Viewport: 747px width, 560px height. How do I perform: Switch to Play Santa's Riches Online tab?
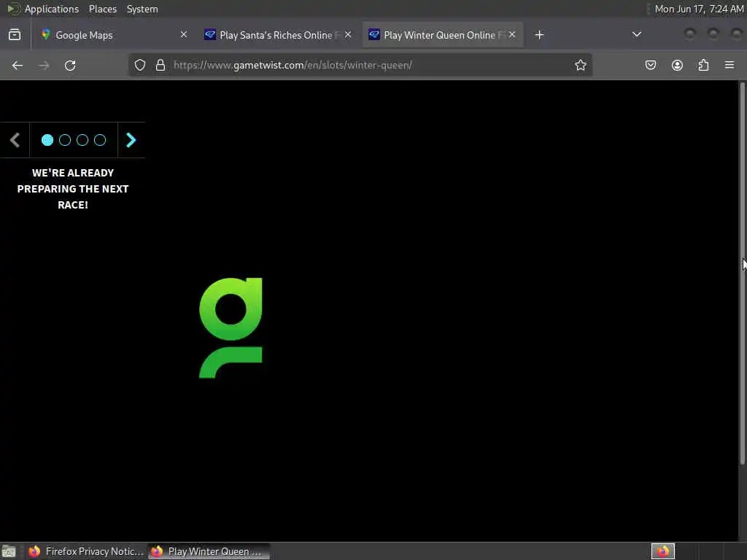tap(278, 35)
